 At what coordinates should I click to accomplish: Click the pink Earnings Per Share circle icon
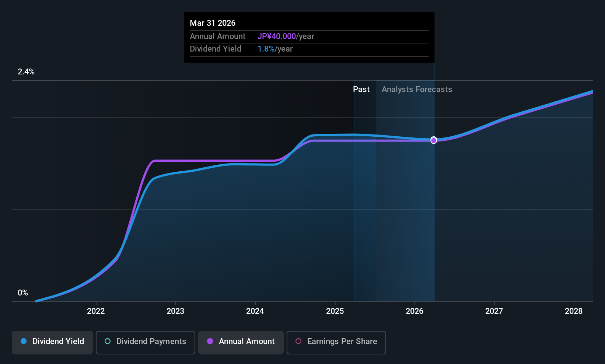pyautogui.click(x=298, y=341)
